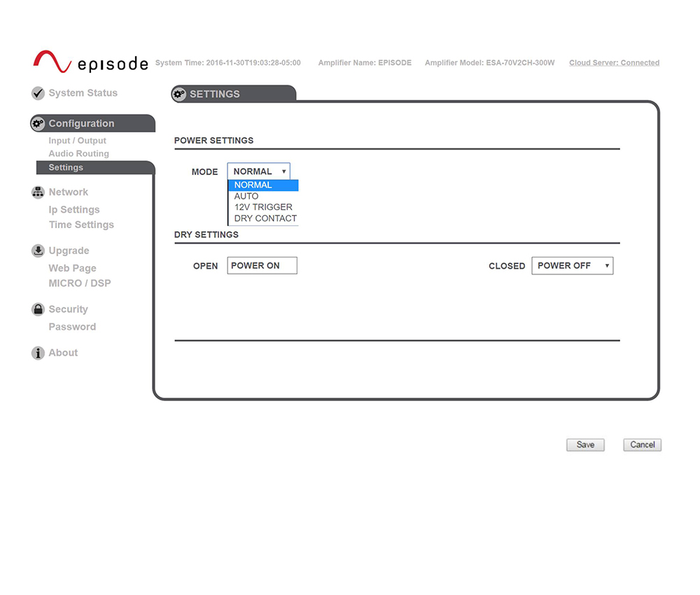Click the OPEN field showing POWER ON
The image size is (700, 595).
point(262,266)
